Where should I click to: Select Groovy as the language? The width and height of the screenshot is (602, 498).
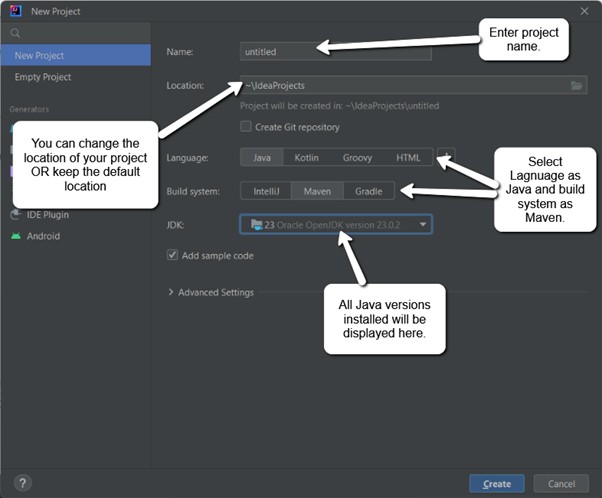357,157
